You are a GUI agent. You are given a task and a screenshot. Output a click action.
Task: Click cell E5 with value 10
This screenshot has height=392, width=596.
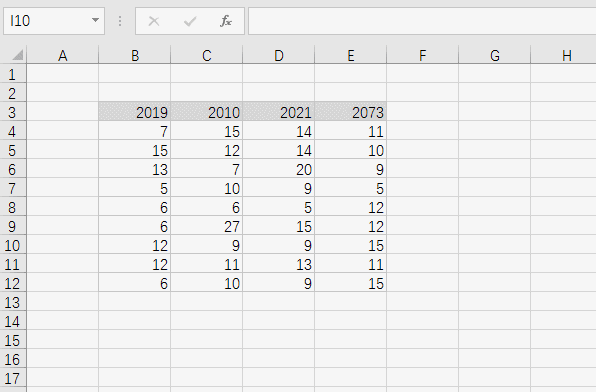tap(350, 150)
